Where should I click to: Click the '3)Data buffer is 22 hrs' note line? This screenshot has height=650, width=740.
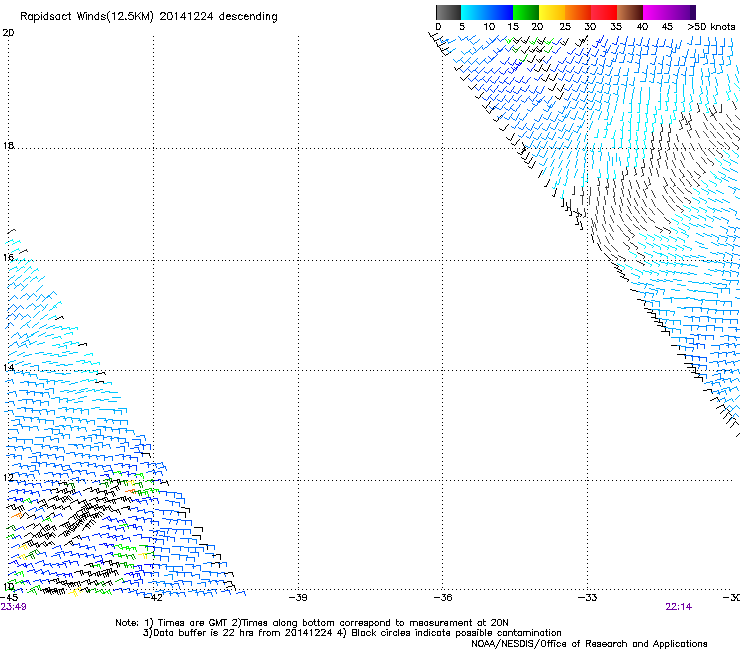coord(352,633)
